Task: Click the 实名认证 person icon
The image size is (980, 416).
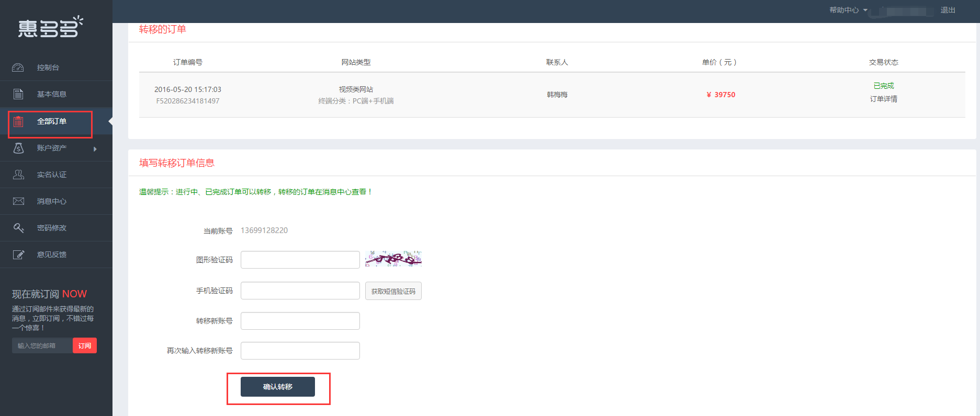Action: (x=18, y=175)
